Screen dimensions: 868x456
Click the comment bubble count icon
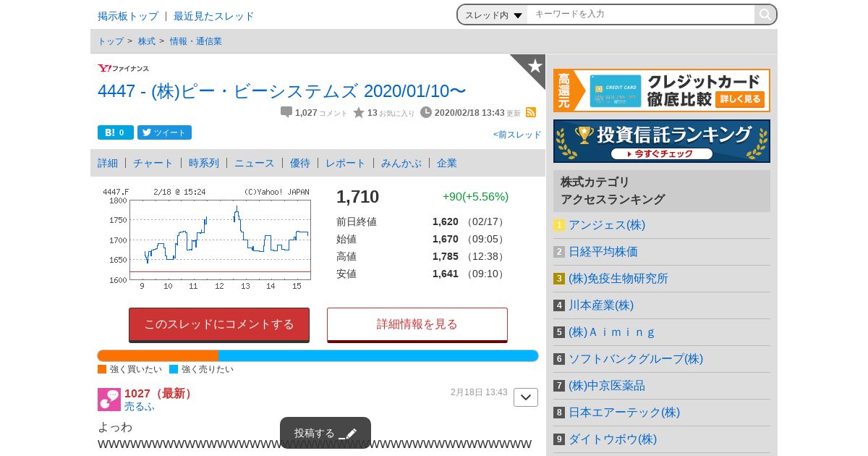click(x=286, y=112)
